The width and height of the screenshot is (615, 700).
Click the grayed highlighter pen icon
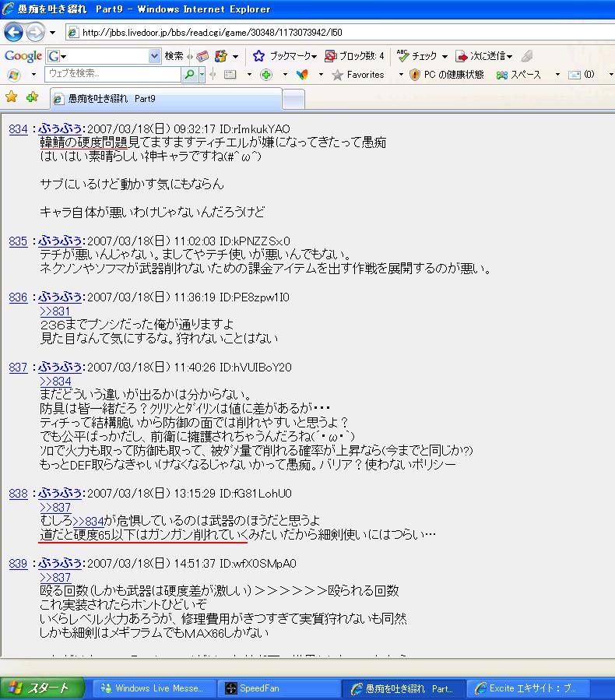(527, 56)
